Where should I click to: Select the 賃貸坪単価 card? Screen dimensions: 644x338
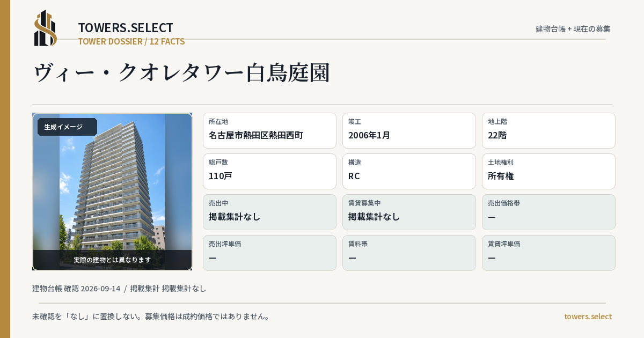(548, 253)
